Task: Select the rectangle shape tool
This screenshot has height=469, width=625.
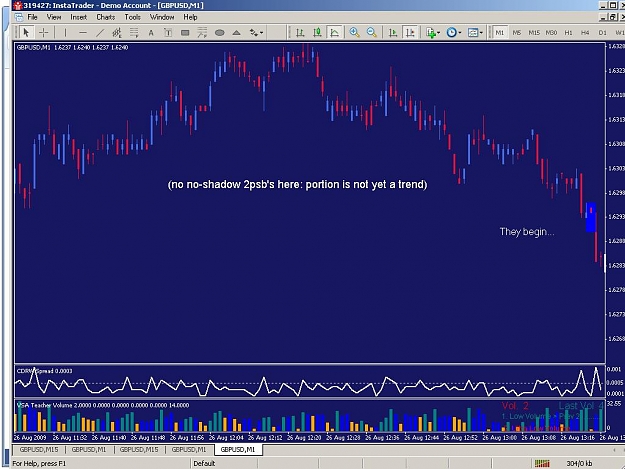Action: [x=185, y=33]
